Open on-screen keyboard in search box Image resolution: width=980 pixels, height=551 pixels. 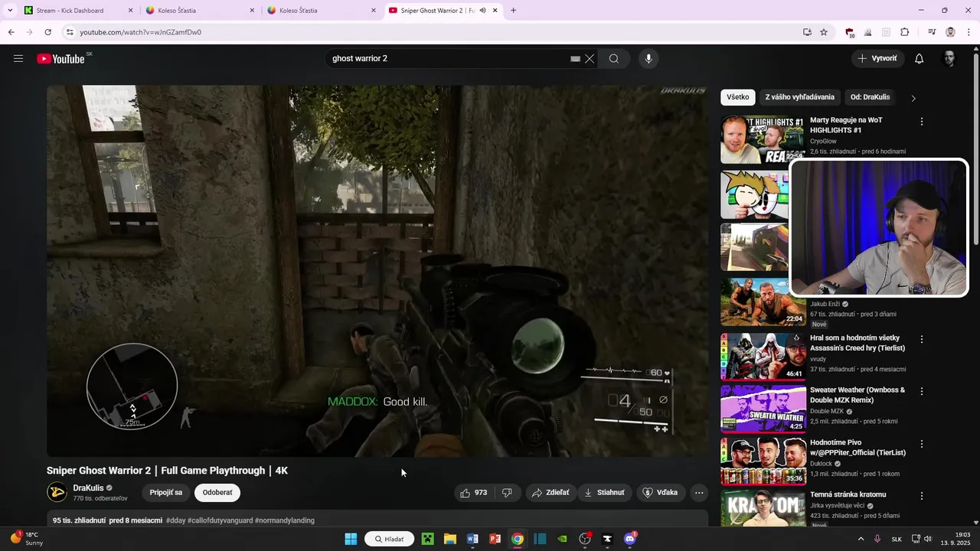tap(575, 59)
